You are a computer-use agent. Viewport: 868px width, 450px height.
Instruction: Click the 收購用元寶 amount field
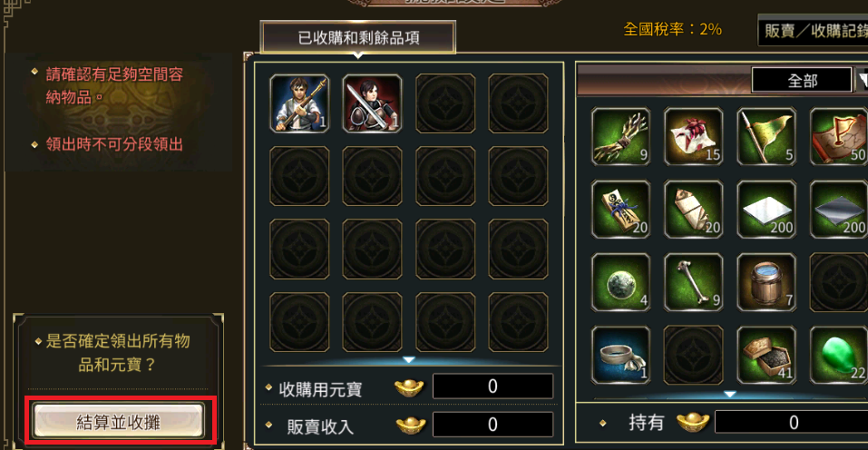pos(493,386)
